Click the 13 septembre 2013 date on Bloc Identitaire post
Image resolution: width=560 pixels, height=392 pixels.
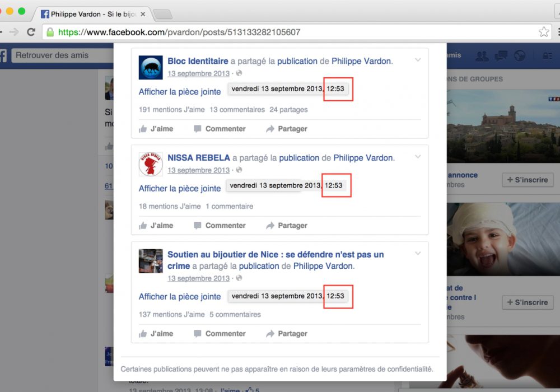tap(199, 73)
